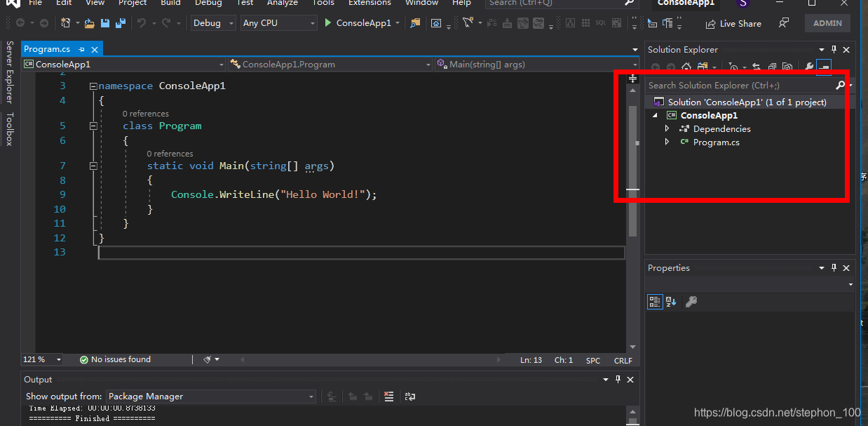Toggle Word Wrap in Output panel
Image resolution: width=868 pixels, height=426 pixels.
409,397
